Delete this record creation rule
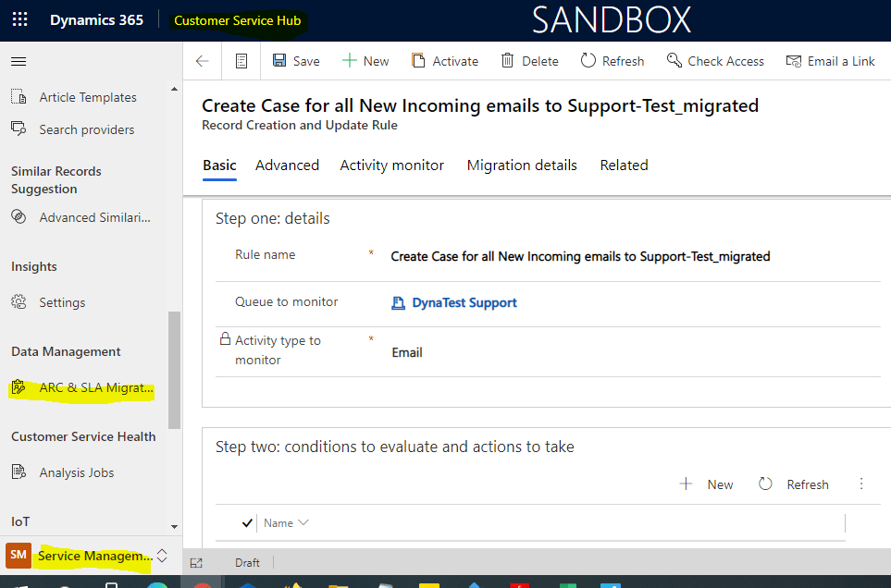The height and width of the screenshot is (588, 891). point(530,61)
